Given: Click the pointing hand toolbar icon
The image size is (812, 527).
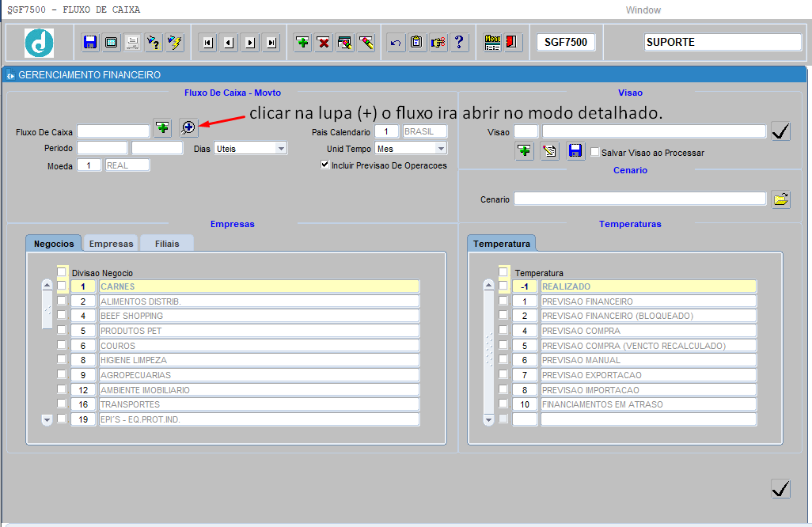Looking at the screenshot, I should pyautogui.click(x=438, y=42).
